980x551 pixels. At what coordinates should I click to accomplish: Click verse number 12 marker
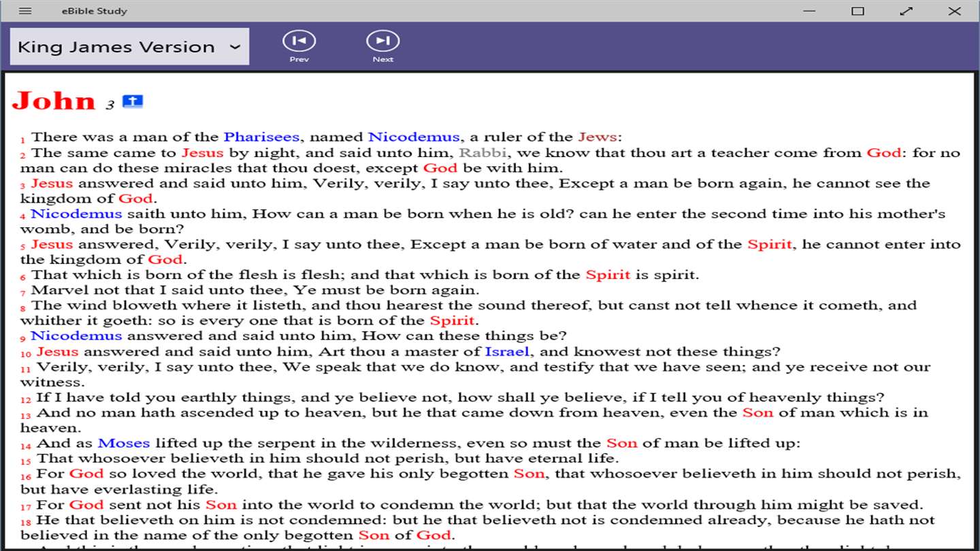(x=25, y=400)
